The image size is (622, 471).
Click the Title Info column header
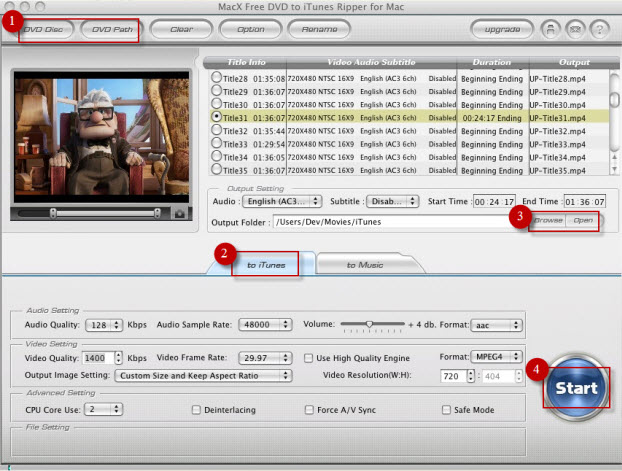[x=246, y=62]
